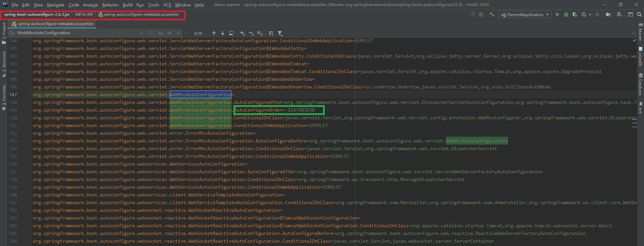
Task: Start debugging with the green bug icon
Action: (566, 14)
